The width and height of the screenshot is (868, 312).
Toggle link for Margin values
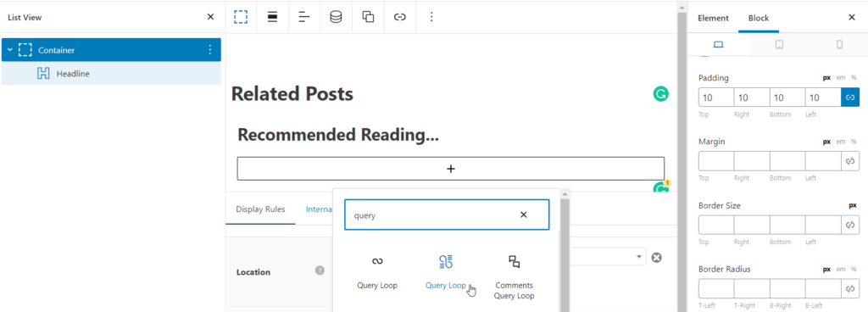point(850,161)
